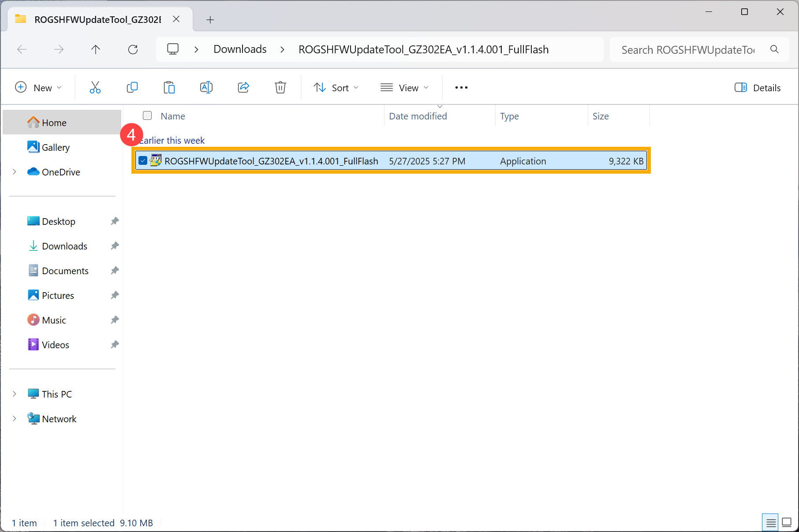Open the See more three-dots menu
The width and height of the screenshot is (799, 532).
[x=461, y=87]
